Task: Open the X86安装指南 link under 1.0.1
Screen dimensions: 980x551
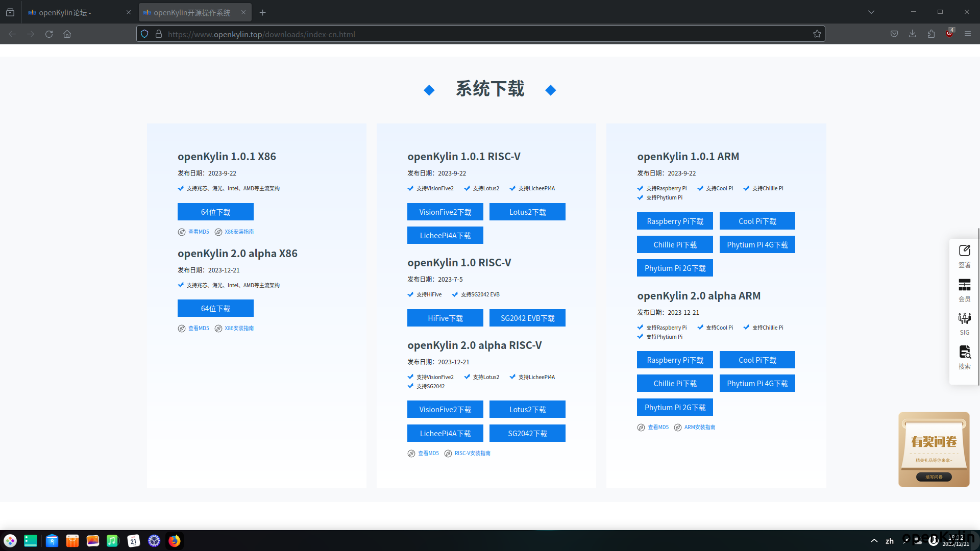Action: pyautogui.click(x=239, y=232)
